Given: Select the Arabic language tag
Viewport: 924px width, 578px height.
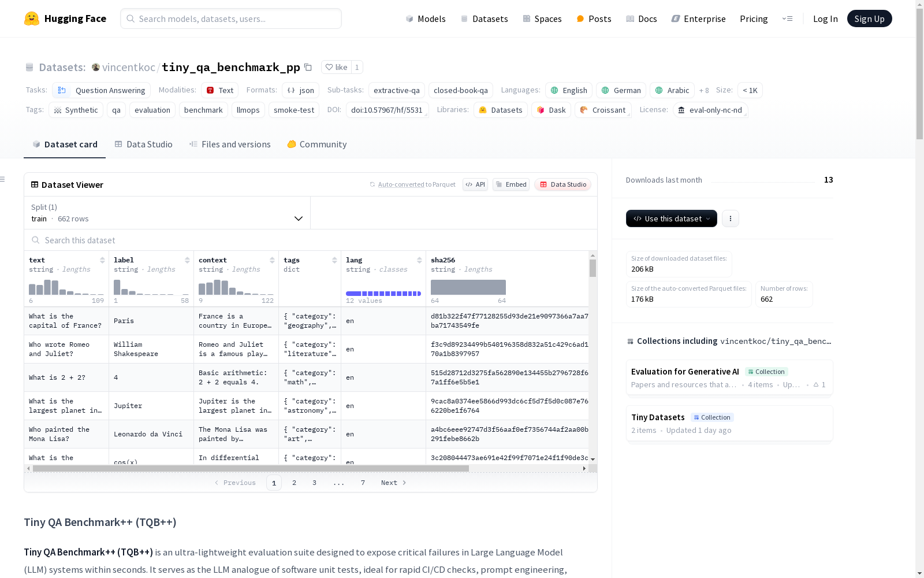Looking at the screenshot, I should [x=672, y=90].
